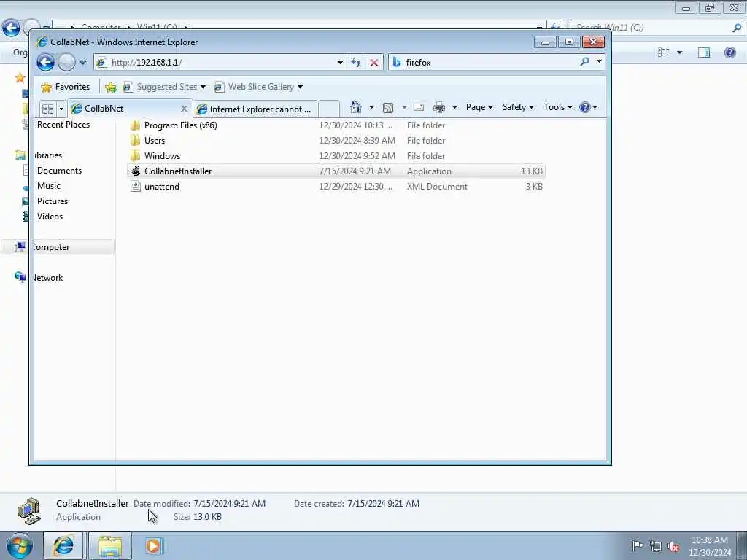This screenshot has width=747, height=560.
Task: Click the unattend file icon
Action: [136, 186]
